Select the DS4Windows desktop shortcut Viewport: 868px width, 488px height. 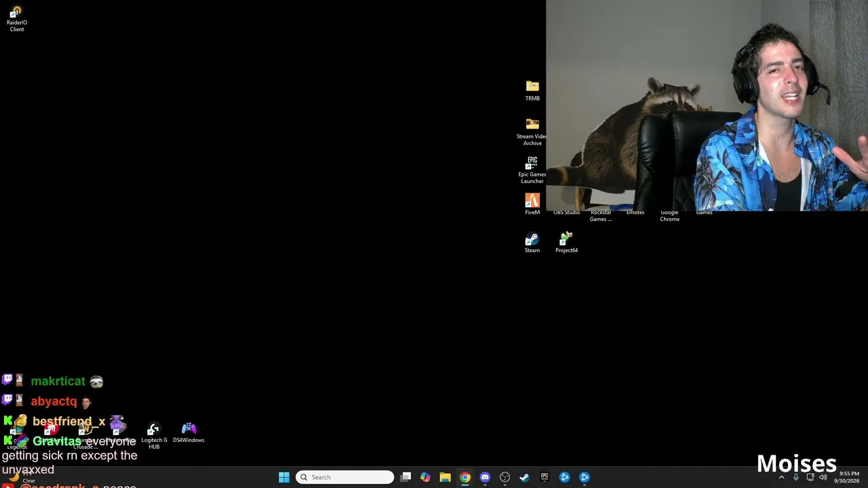click(189, 433)
